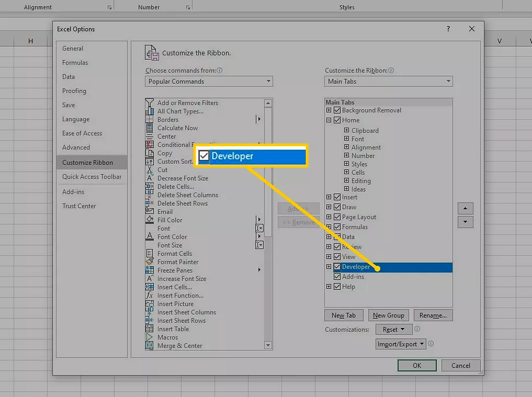
Task: Click the Custom Sort icon
Action: [x=149, y=161]
